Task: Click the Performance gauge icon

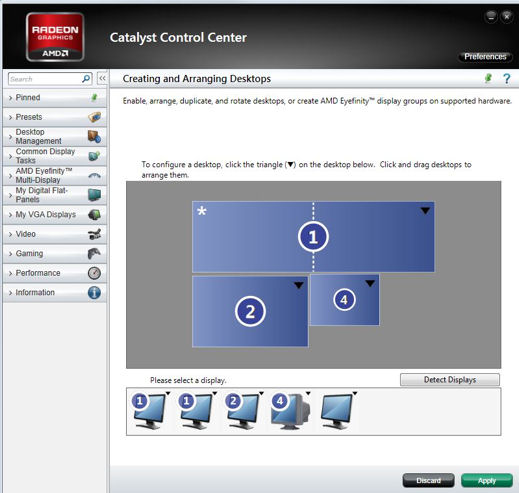Action: tap(94, 273)
